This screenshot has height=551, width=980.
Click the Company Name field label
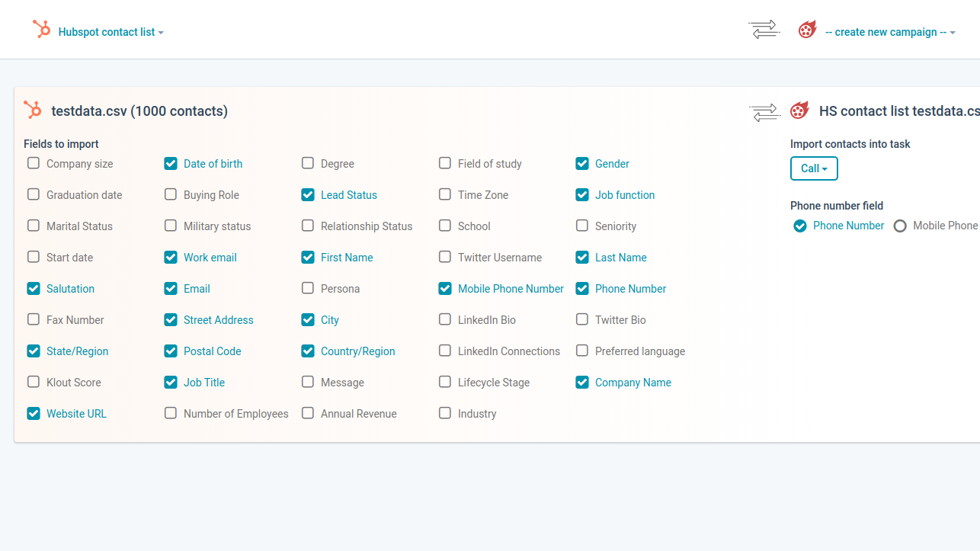pos(633,383)
